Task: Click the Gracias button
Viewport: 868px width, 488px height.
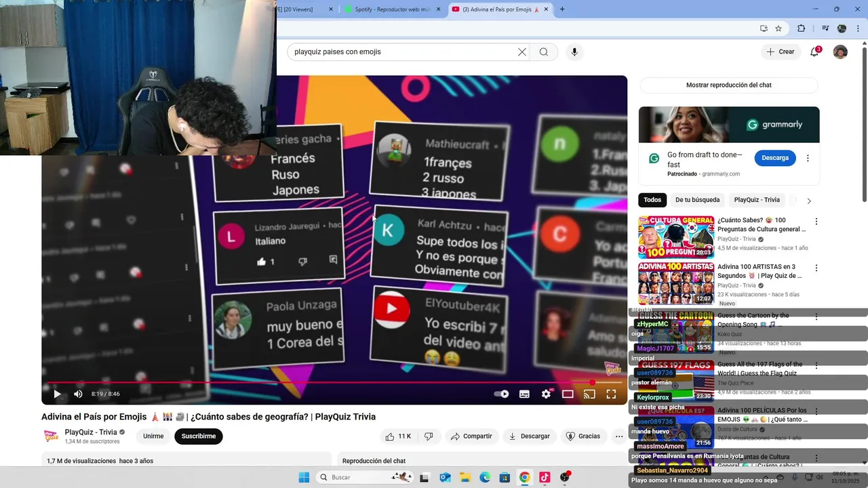Action: pos(583,436)
